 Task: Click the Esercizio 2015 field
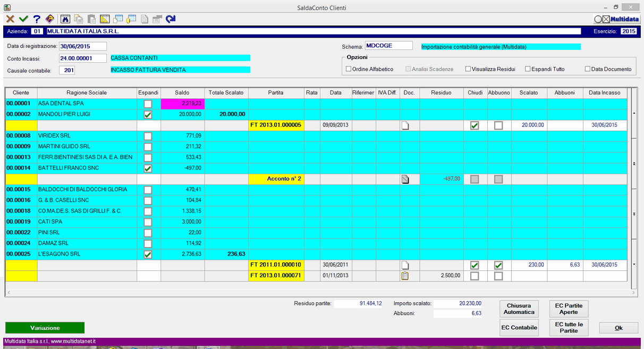coord(629,31)
